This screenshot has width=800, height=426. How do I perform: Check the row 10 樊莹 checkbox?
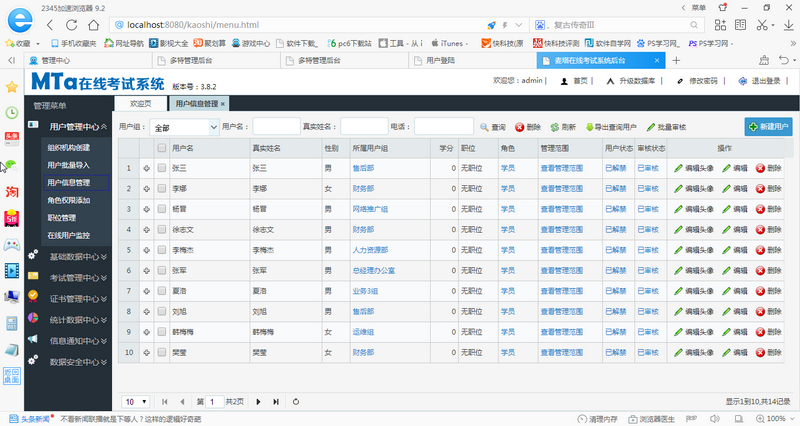[162, 352]
